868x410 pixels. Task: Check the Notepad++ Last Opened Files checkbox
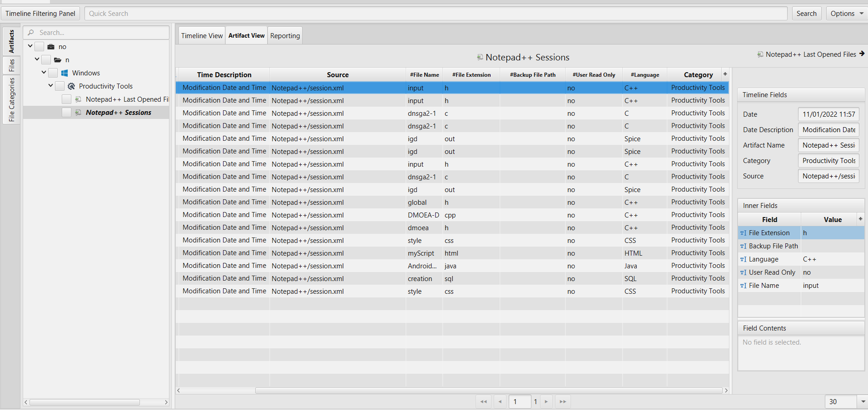coord(67,99)
